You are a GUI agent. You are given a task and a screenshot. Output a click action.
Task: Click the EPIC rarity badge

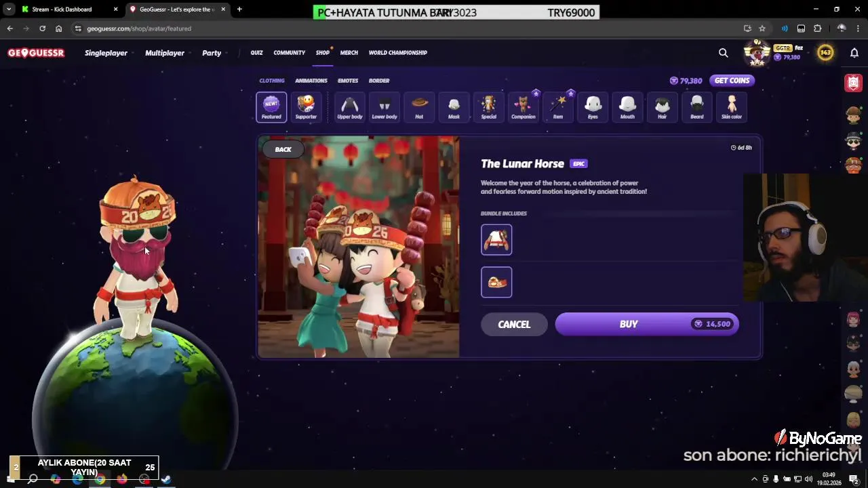click(578, 164)
